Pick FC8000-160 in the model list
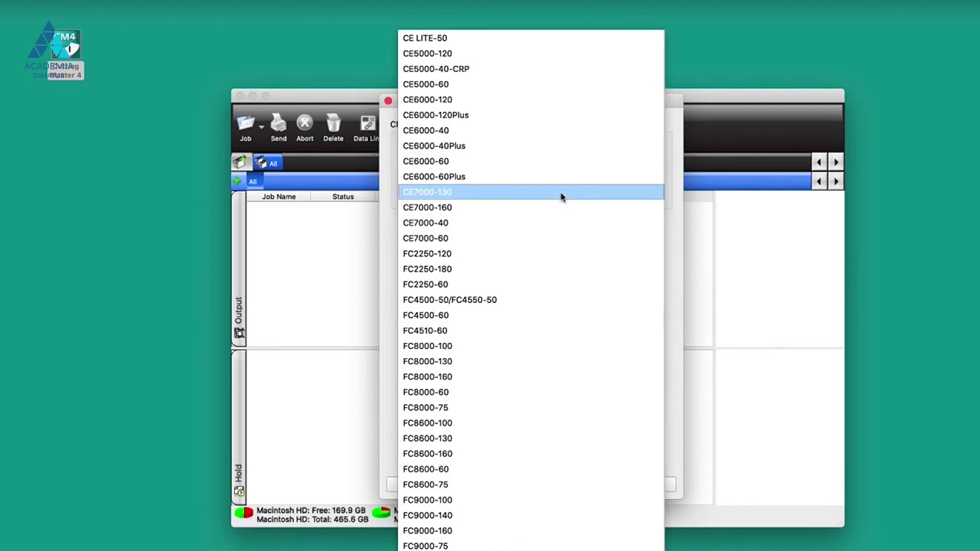The height and width of the screenshot is (551, 980). pyautogui.click(x=531, y=377)
